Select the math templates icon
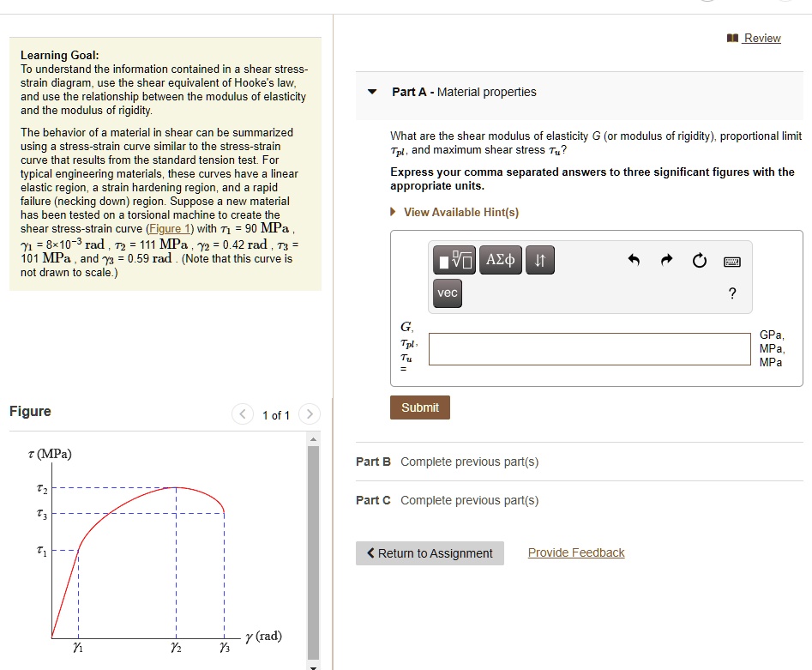This screenshot has width=812, height=670. click(x=454, y=260)
